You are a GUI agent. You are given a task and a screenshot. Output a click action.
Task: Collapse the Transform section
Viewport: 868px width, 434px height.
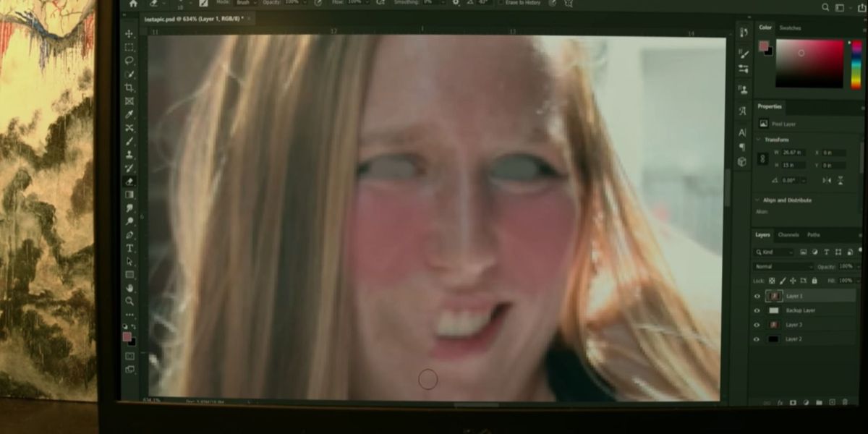[758, 140]
